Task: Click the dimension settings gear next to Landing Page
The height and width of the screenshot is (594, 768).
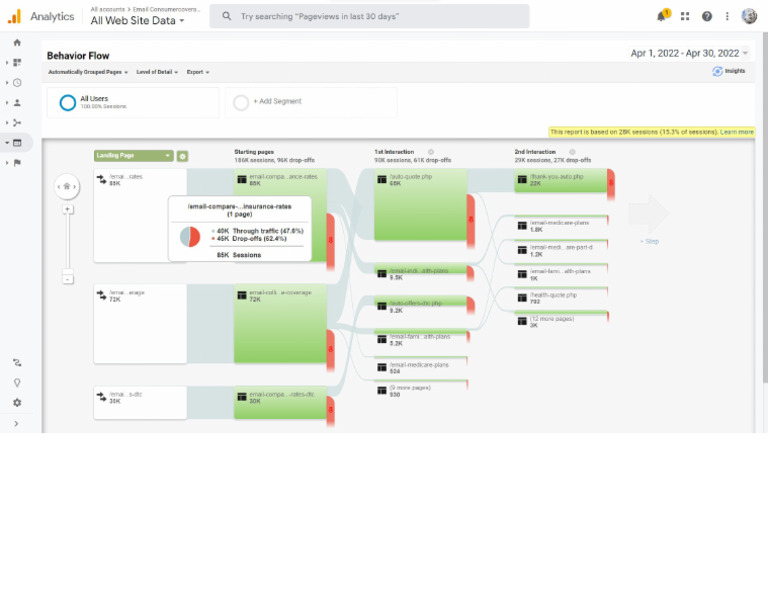Action: [182, 156]
